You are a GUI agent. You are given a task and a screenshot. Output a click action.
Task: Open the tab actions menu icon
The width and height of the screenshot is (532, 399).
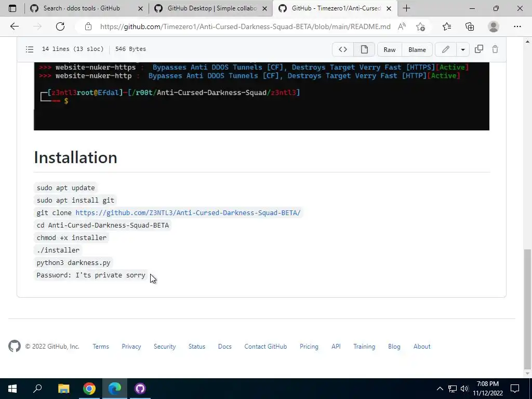click(12, 8)
